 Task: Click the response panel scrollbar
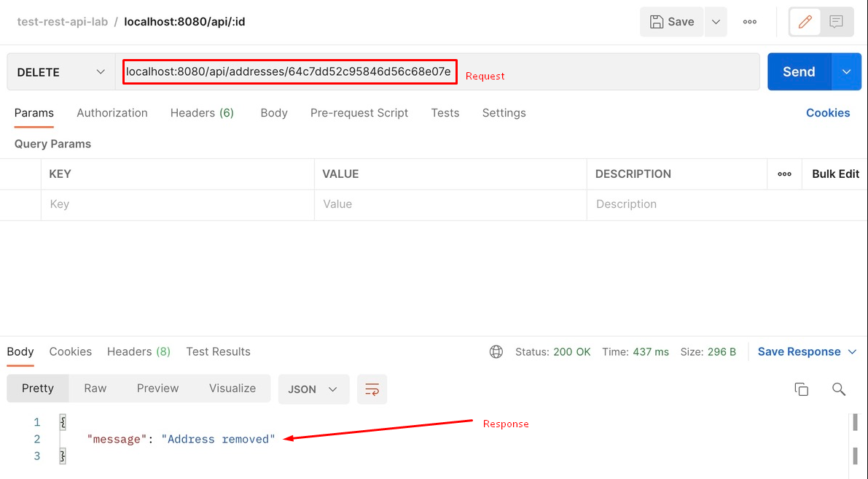(x=854, y=423)
